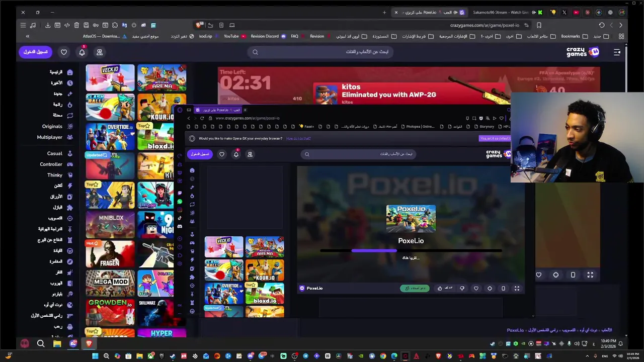Select the pinned YouTube tab
Screen dimensions: 644x362
pos(576,12)
